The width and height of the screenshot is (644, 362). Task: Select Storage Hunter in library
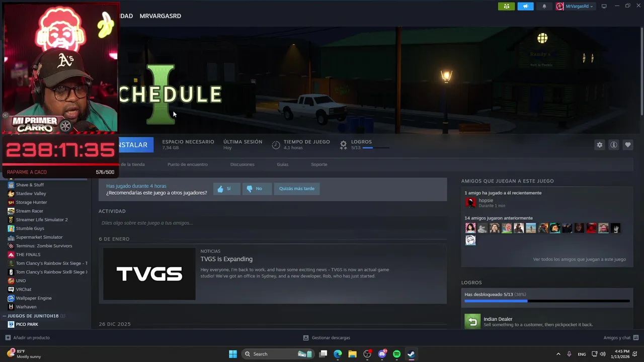point(31,202)
